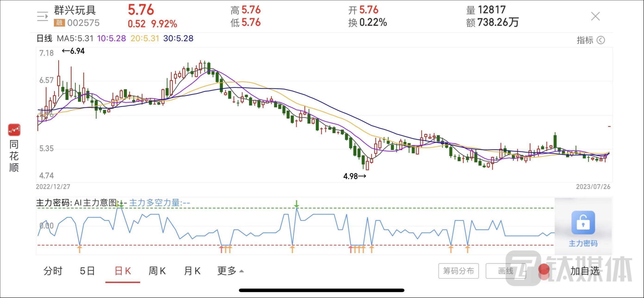The width and height of the screenshot is (644, 298).
Task: Select the 日K daily candlestick tab
Action: (123, 271)
